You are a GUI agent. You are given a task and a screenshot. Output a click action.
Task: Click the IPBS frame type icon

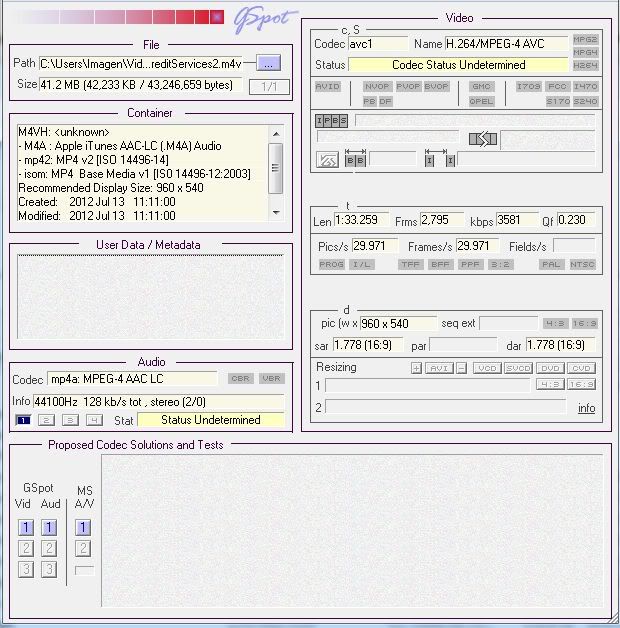click(331, 121)
